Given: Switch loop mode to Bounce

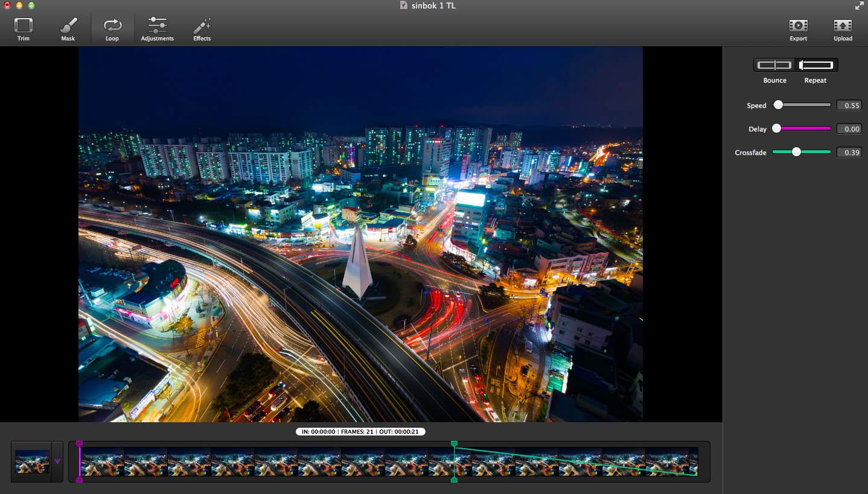Looking at the screenshot, I should pos(774,65).
